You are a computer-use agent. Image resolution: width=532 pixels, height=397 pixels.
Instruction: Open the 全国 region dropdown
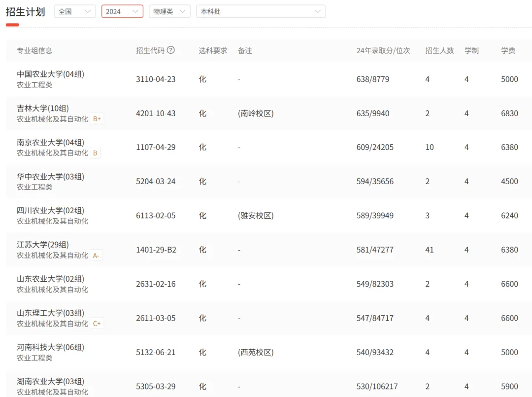tap(75, 11)
